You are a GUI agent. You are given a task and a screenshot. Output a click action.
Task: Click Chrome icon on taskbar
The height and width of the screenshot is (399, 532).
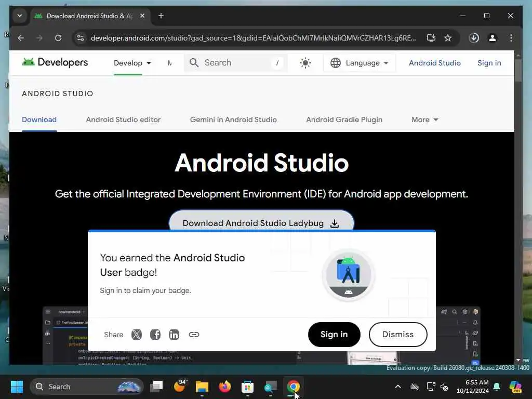pos(294,387)
